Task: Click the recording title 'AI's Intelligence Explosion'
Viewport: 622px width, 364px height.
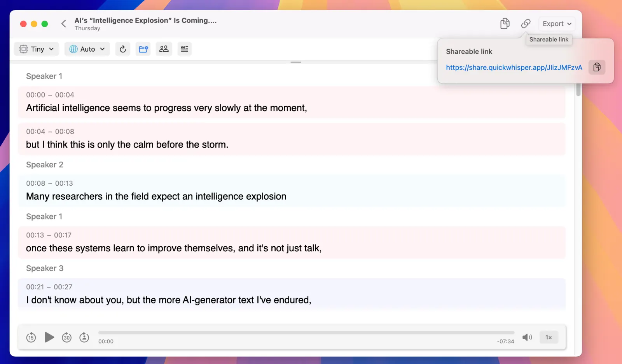Action: [x=145, y=20]
